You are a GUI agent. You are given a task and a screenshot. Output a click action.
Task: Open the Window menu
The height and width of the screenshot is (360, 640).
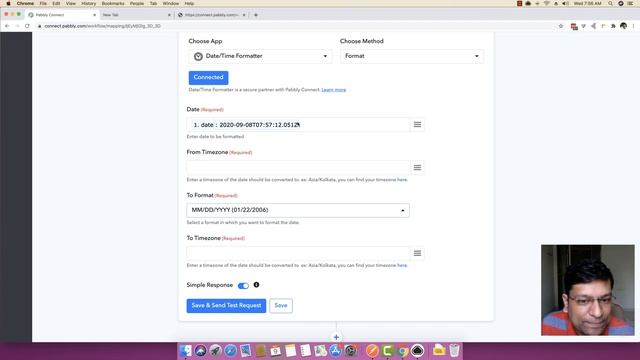pos(171,3)
